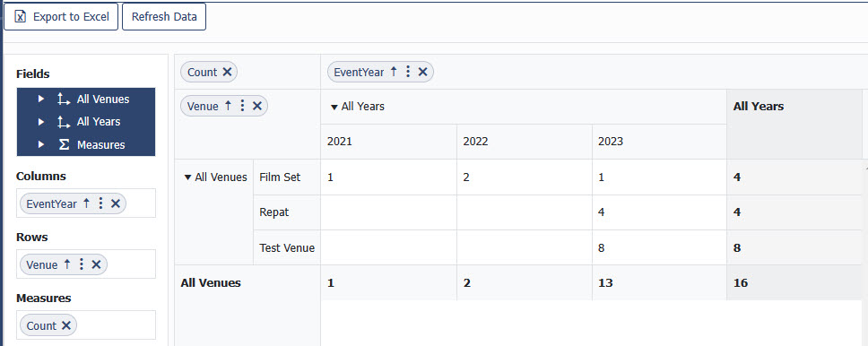Screen dimensions: 868x346
Task: Collapse All Venues row group
Action: tap(187, 177)
